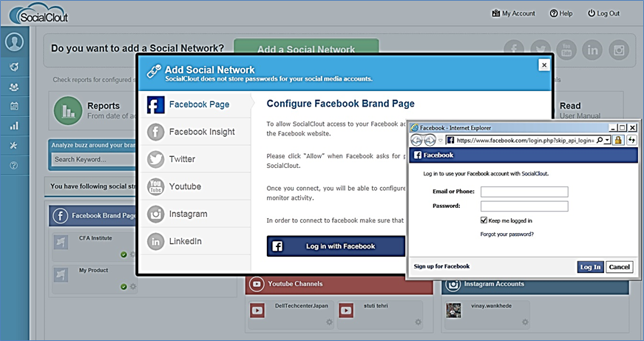Click the green Reports chart icon
The width and height of the screenshot is (644, 341).
(68, 110)
